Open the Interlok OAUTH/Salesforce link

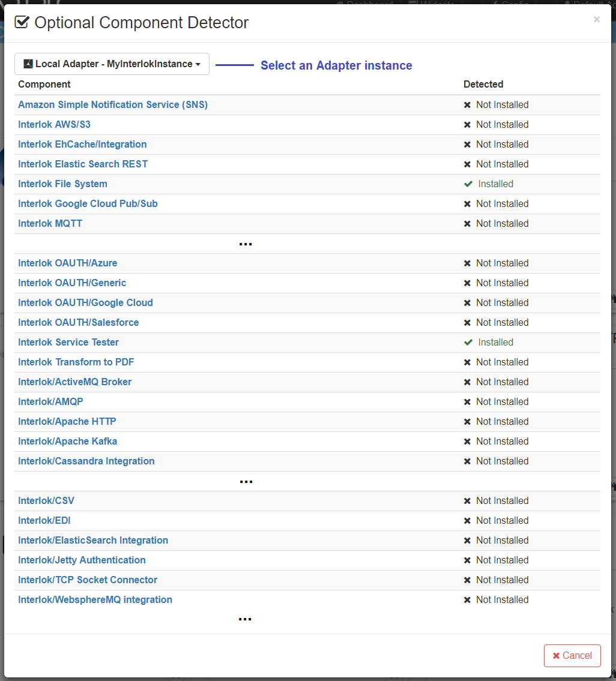tap(78, 323)
